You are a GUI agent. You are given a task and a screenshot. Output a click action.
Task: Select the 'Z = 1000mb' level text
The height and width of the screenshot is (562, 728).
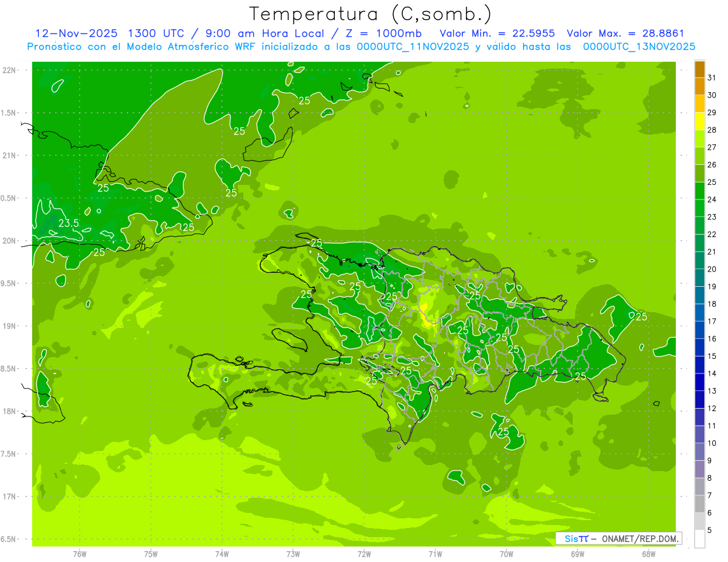pos(384,33)
